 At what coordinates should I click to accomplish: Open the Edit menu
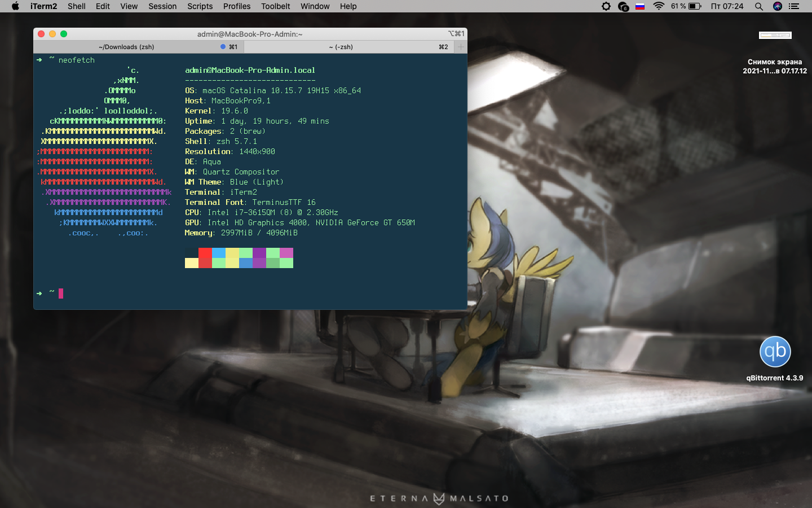tap(103, 6)
